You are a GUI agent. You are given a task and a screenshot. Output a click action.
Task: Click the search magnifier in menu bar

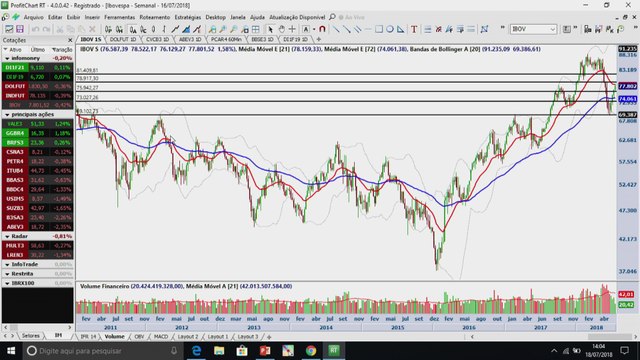[332, 17]
